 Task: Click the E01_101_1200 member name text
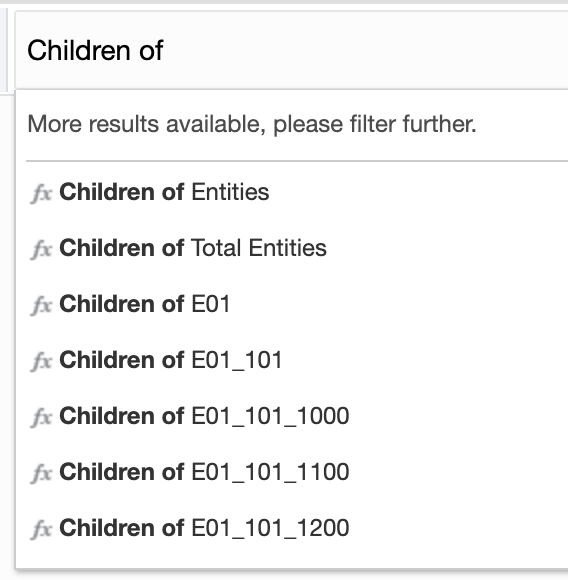click(270, 528)
